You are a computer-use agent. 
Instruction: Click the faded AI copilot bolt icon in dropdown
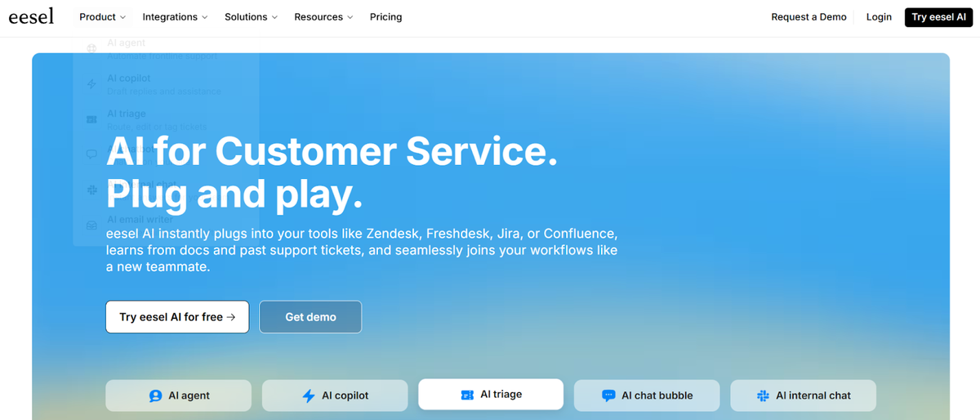(91, 84)
